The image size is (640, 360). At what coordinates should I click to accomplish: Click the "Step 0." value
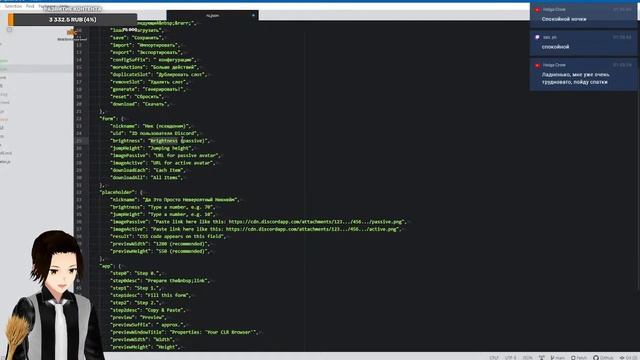click(x=147, y=273)
